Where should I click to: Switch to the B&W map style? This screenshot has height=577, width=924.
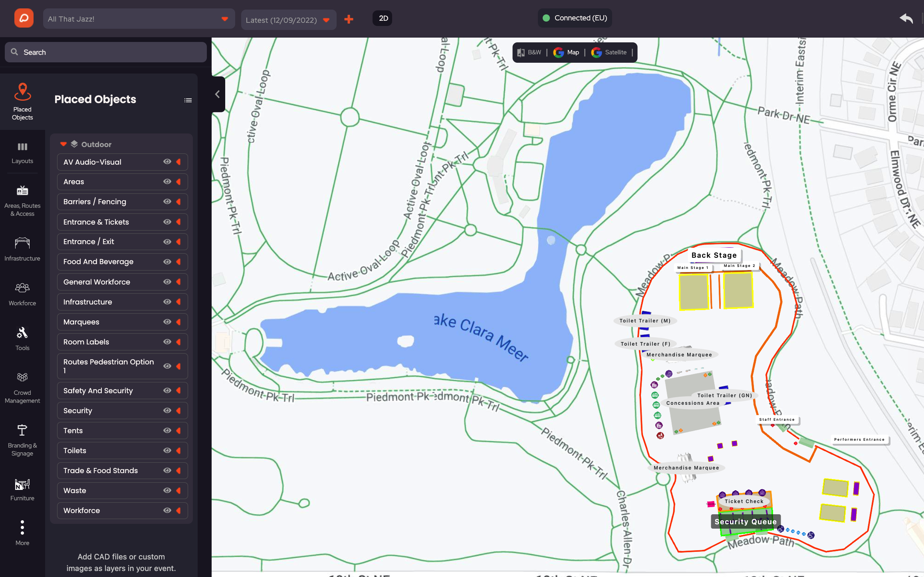(529, 52)
